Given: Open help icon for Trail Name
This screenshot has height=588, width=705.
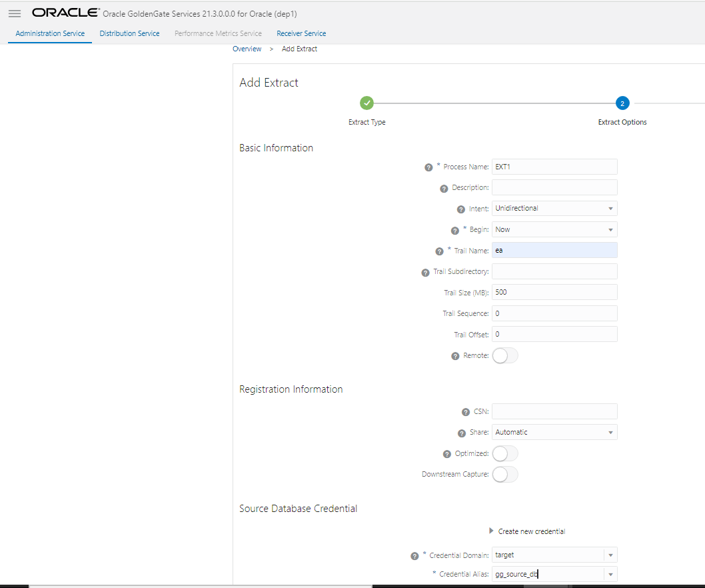Looking at the screenshot, I should (439, 251).
